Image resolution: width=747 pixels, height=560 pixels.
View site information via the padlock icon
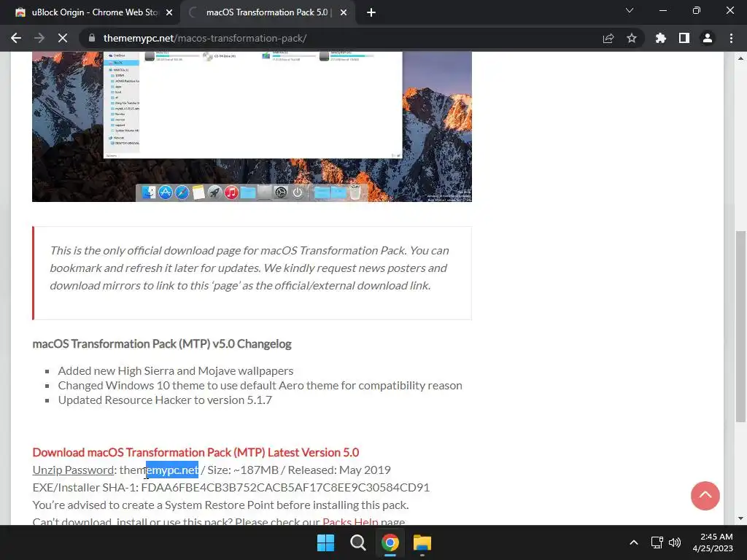pos(92,38)
